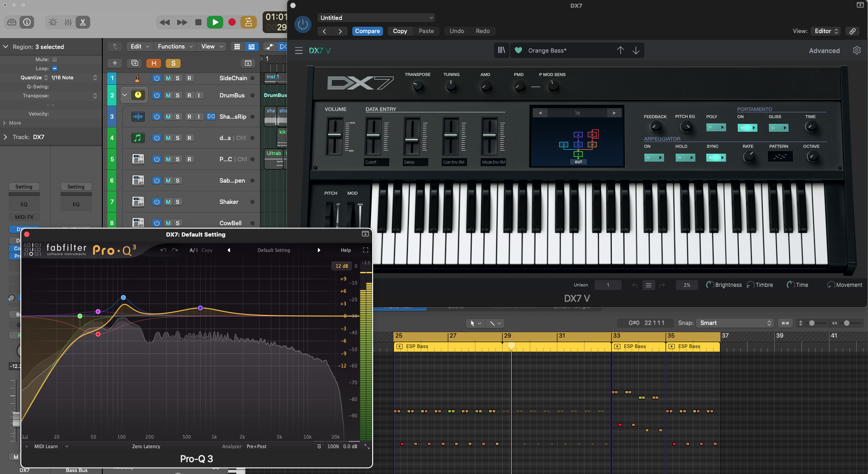Open the Smart Controls dial icon
Image resolution: width=868 pixels, height=474 pixels.
point(53,22)
